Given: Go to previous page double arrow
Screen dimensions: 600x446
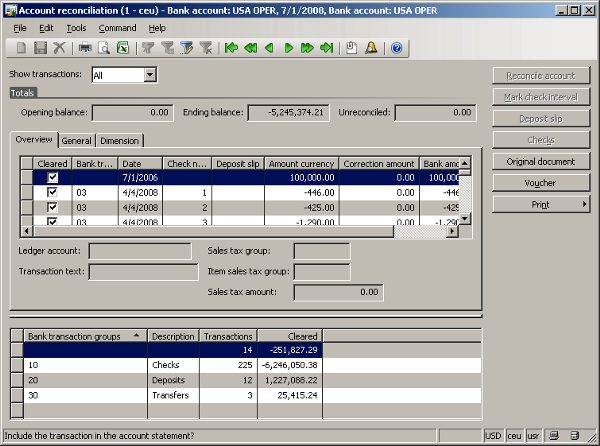Looking at the screenshot, I should point(251,48).
